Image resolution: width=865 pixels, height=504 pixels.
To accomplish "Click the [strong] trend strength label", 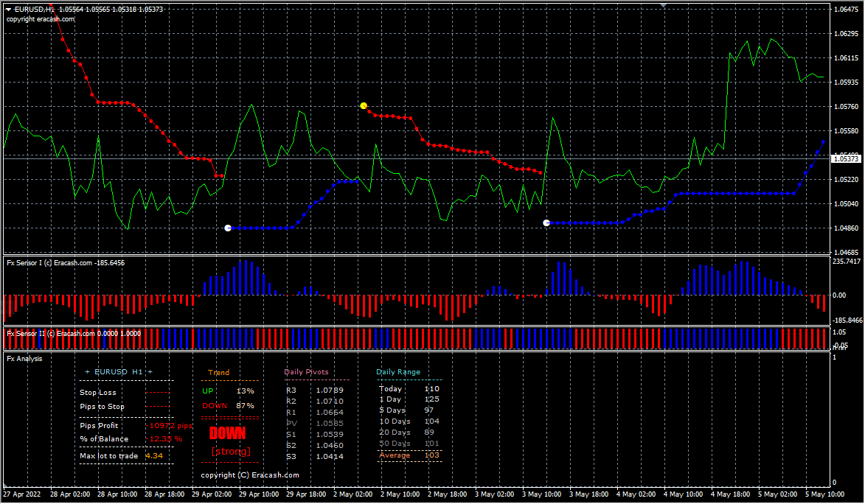I will [x=231, y=451].
